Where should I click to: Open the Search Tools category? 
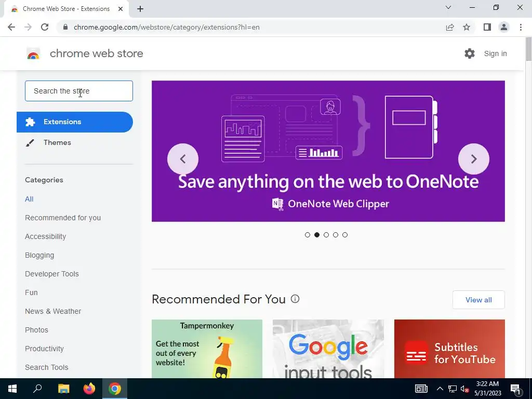click(46, 367)
